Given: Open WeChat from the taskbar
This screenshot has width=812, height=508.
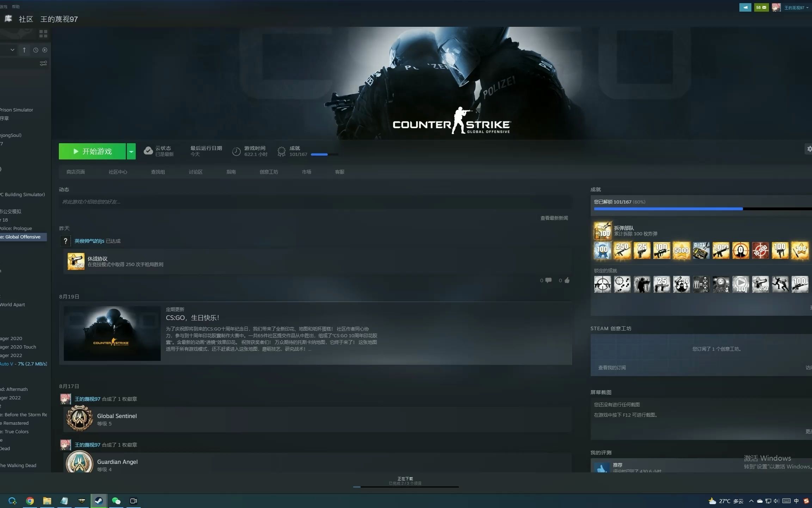Looking at the screenshot, I should 116,501.
